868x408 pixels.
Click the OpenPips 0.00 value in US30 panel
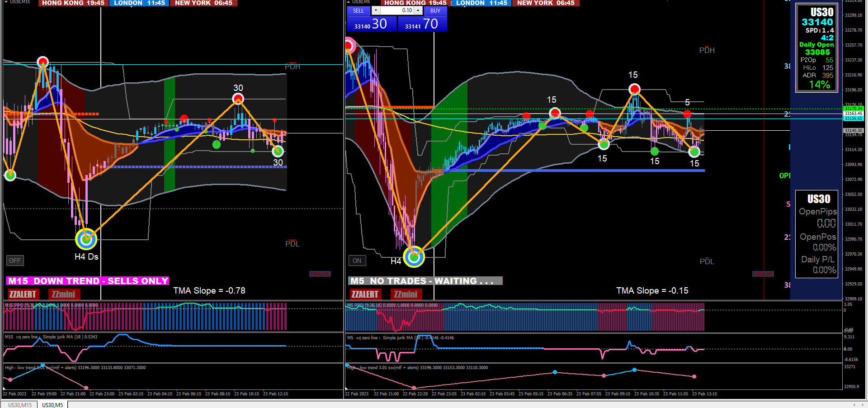point(826,223)
